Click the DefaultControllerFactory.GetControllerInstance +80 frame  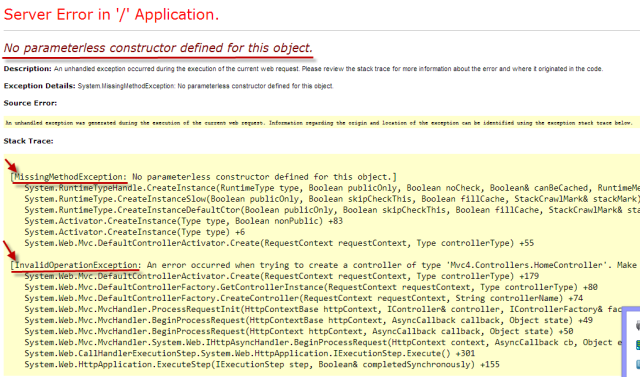click(x=311, y=287)
